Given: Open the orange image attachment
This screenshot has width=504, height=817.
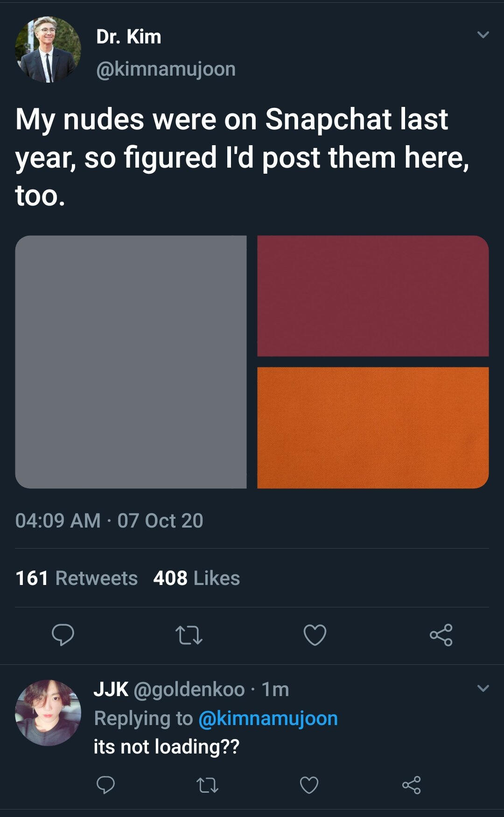Looking at the screenshot, I should coord(373,428).
